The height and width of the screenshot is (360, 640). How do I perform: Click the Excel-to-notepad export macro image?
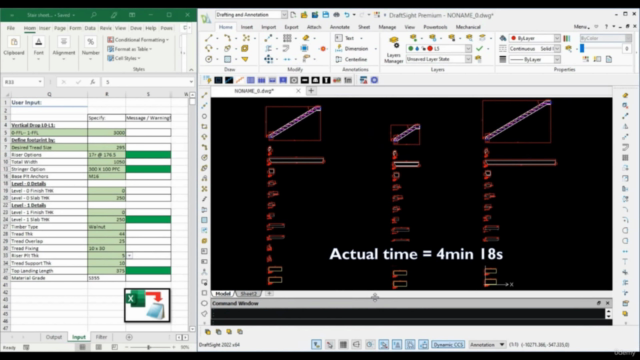pyautogui.click(x=147, y=305)
